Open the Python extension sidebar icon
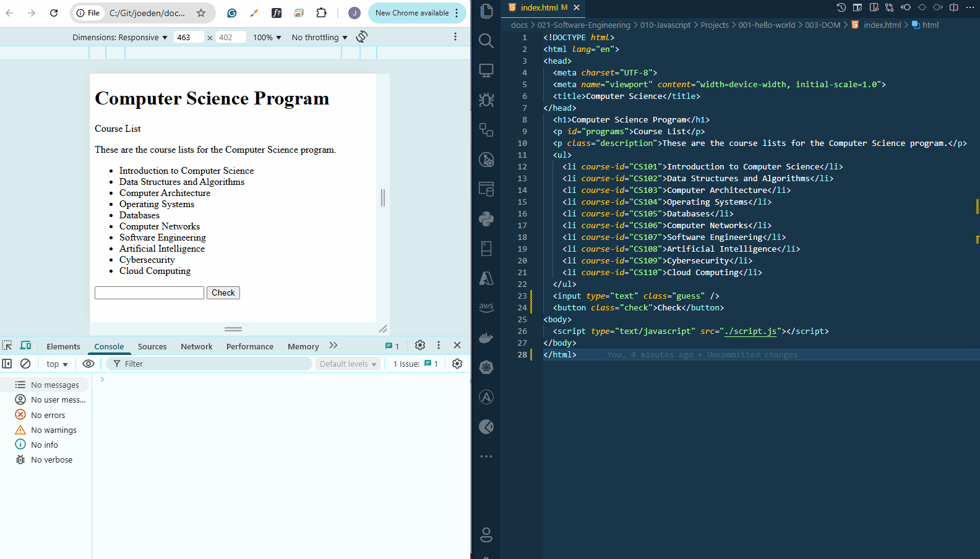The width and height of the screenshot is (980, 559). click(x=486, y=218)
